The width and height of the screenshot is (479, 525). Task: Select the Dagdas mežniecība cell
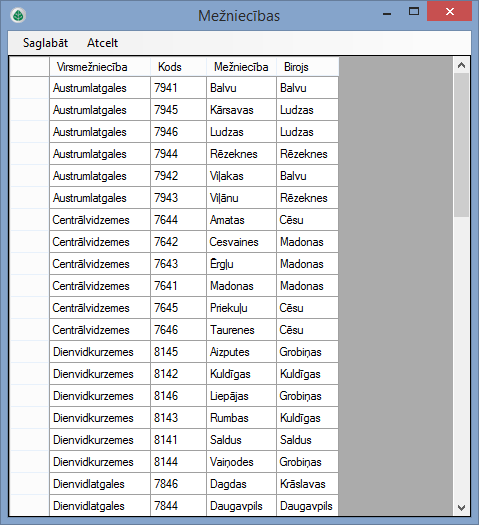coord(241,483)
